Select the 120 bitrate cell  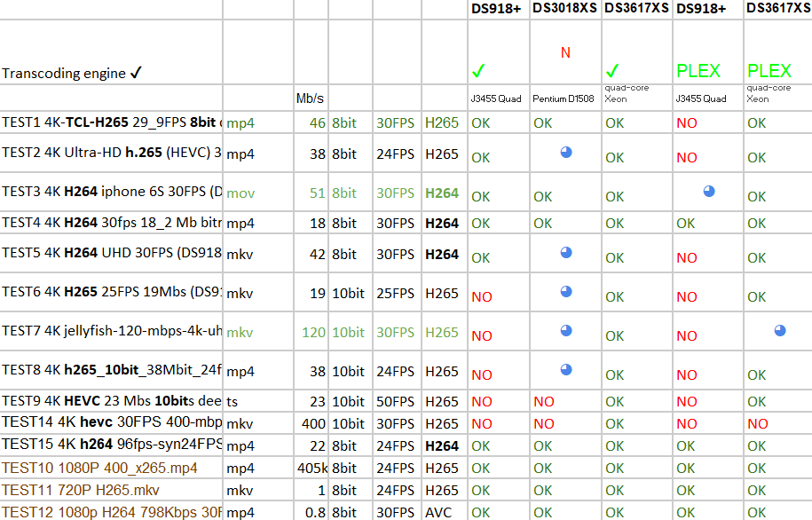(x=311, y=331)
